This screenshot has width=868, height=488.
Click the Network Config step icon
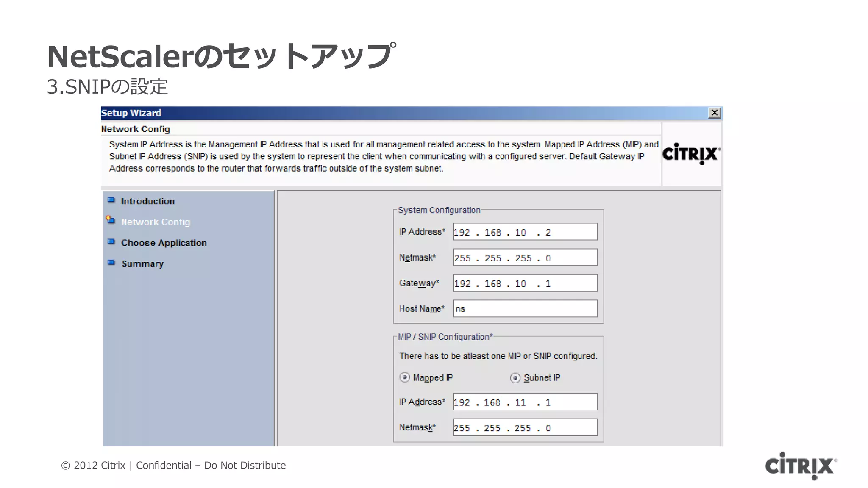(x=111, y=220)
